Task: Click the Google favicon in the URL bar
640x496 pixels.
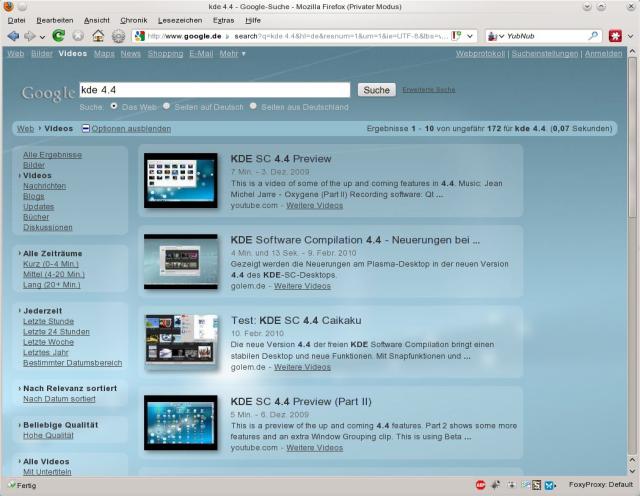Action: tap(140, 36)
